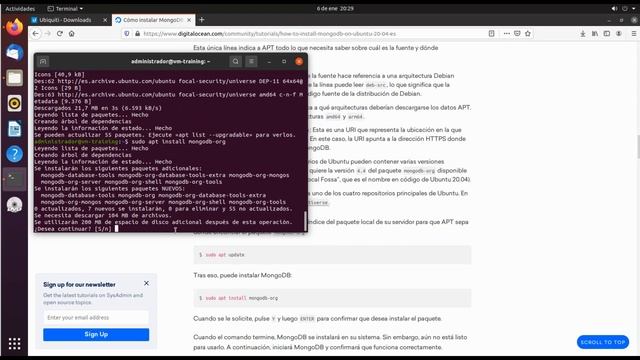Toggle Firefox sidebar view
The height and width of the screenshot is (360, 640).
coord(607,33)
